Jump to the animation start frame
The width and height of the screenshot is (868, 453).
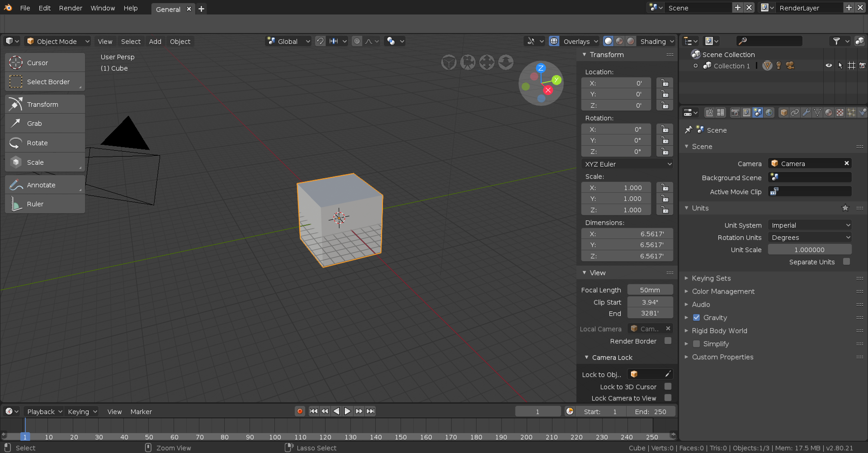pos(314,411)
